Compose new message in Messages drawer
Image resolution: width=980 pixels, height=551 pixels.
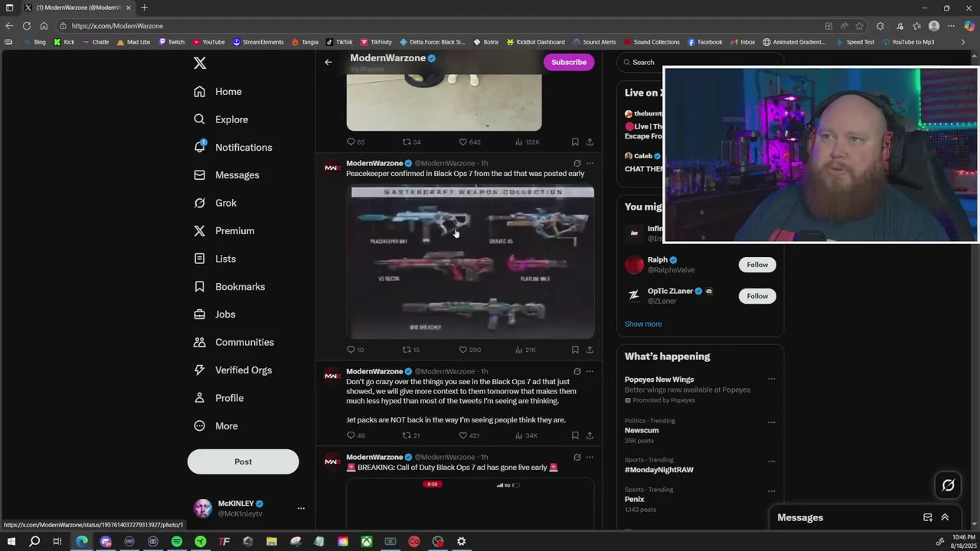tap(927, 517)
